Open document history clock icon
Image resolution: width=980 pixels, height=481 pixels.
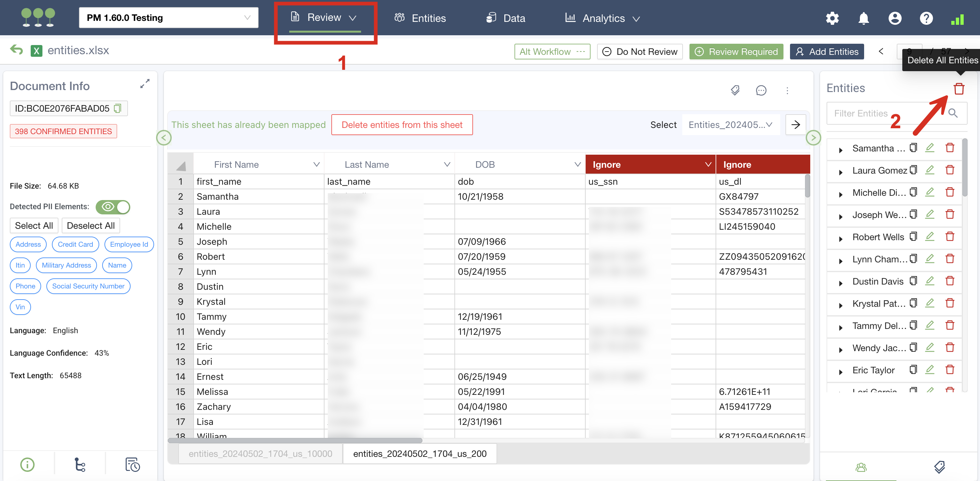(133, 464)
